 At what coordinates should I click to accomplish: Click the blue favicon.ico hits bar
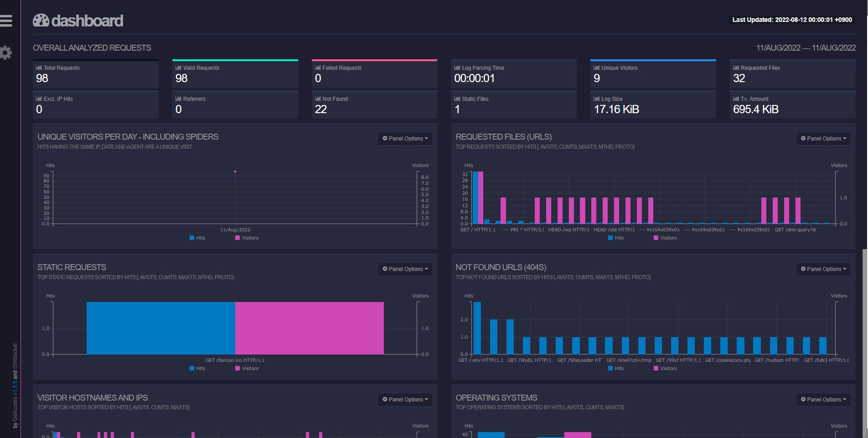click(x=160, y=328)
